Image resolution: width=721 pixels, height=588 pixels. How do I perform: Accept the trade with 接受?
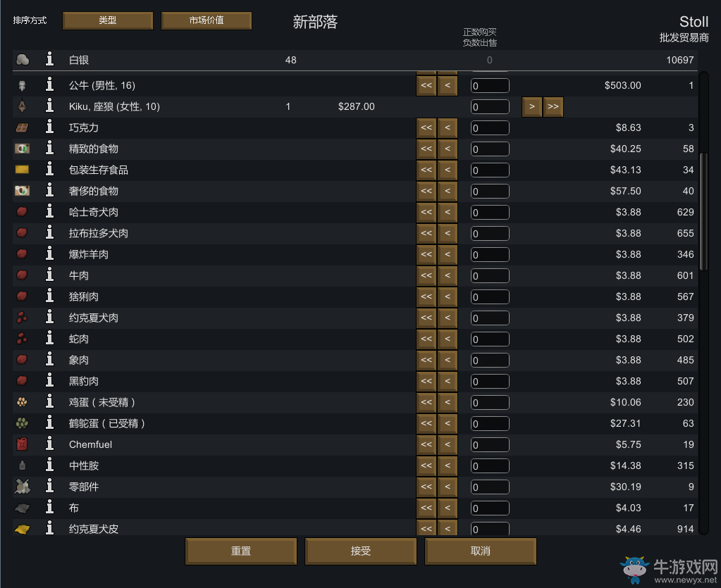[x=361, y=551]
